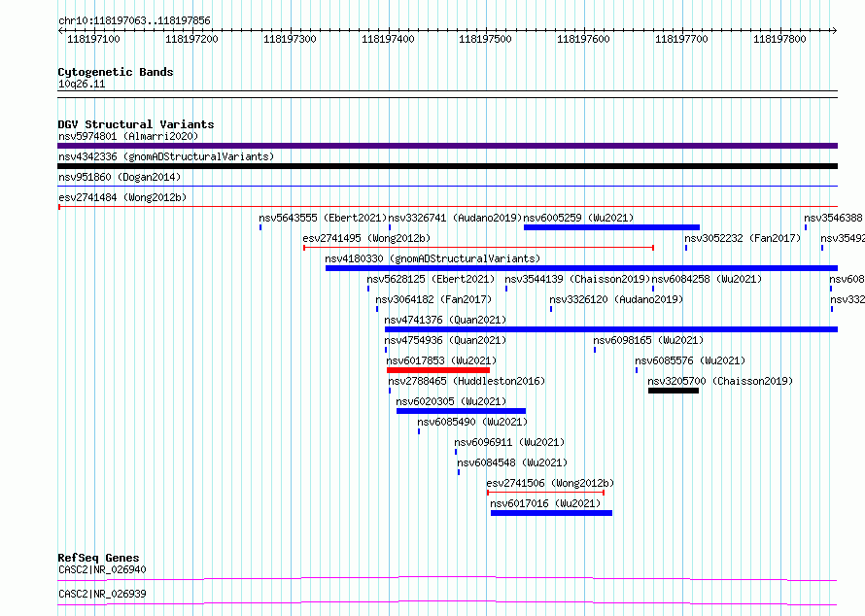Open CASC2|NR_026940 RefSeq gene
The width and height of the screenshot is (865, 616).
pyautogui.click(x=102, y=569)
